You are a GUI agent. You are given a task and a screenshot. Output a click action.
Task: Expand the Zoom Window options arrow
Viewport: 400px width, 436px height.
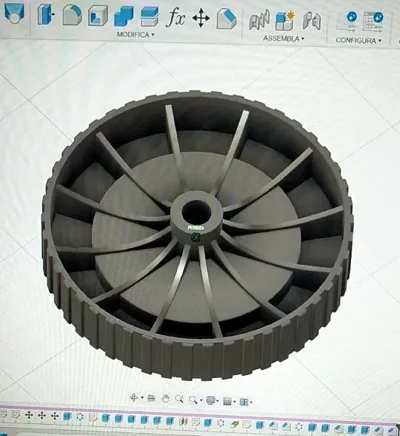201,401
